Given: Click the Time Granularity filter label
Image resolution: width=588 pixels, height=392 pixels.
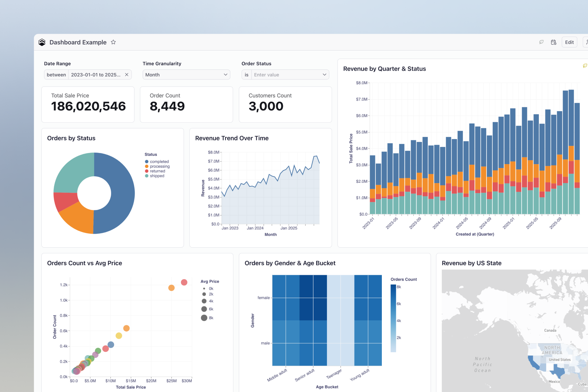Looking at the screenshot, I should tap(162, 63).
